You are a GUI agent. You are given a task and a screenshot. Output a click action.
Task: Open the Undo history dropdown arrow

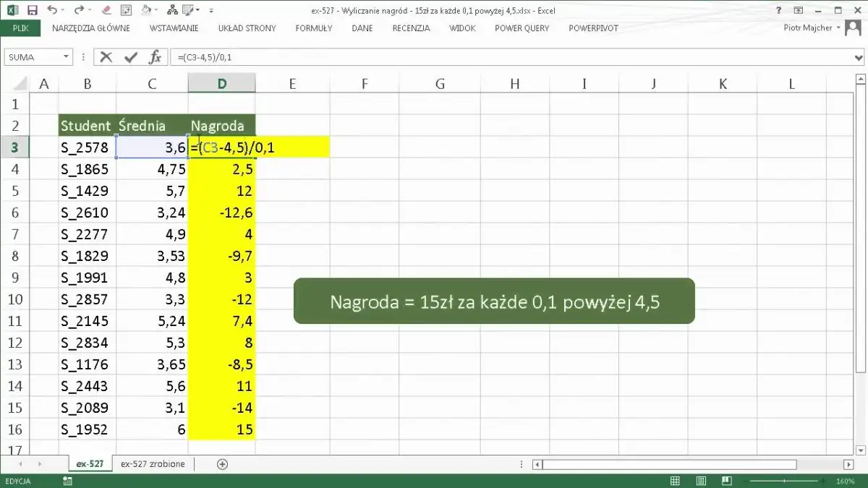[61, 9]
